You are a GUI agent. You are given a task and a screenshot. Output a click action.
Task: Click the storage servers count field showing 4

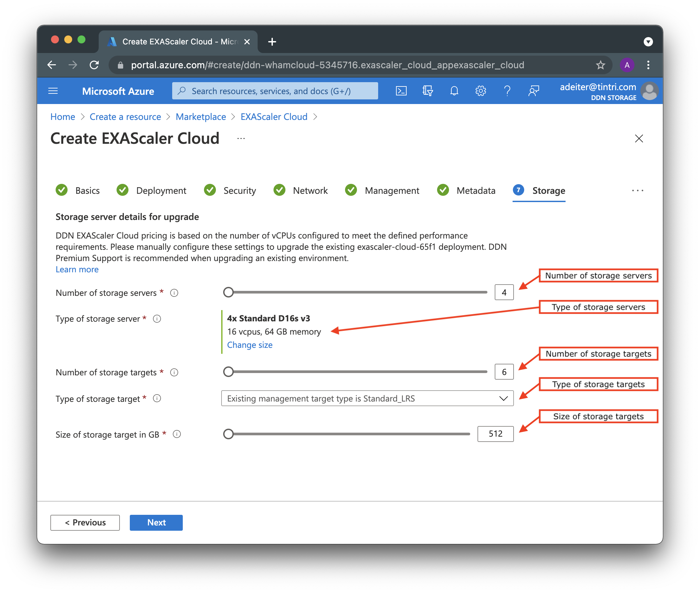tap(504, 293)
